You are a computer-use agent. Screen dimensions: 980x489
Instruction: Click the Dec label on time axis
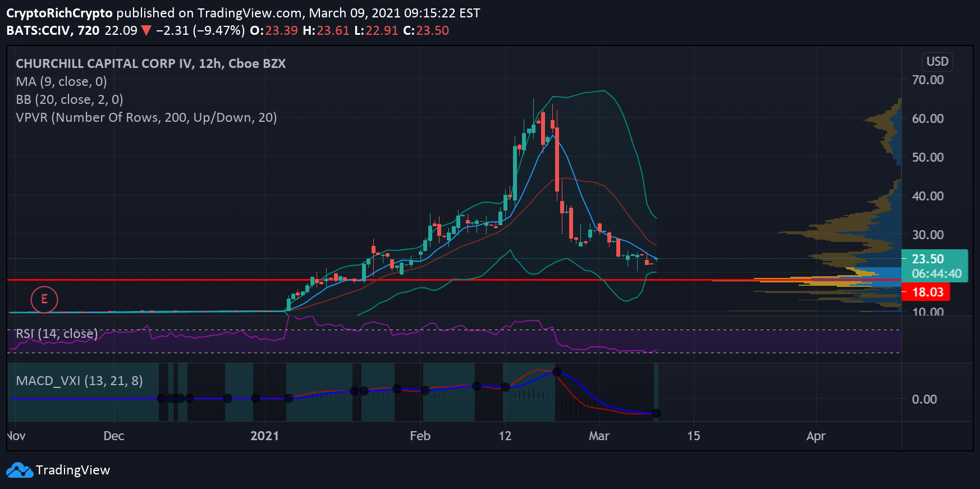click(114, 436)
